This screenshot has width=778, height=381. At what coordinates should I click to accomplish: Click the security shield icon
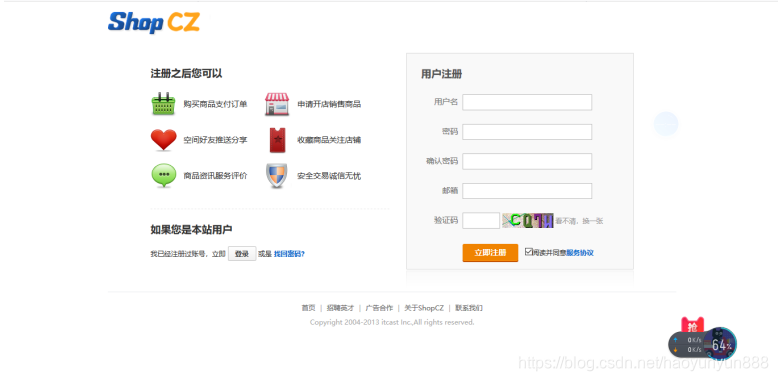[276, 176]
